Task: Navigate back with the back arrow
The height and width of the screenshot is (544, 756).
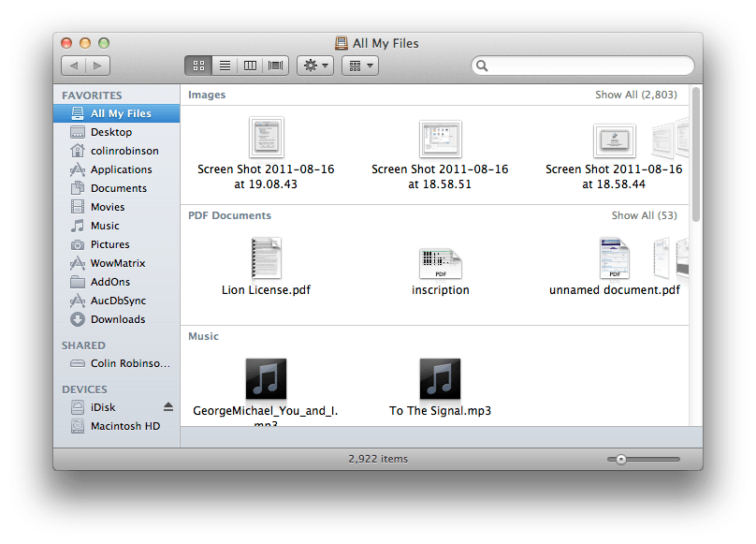Action: pos(74,66)
